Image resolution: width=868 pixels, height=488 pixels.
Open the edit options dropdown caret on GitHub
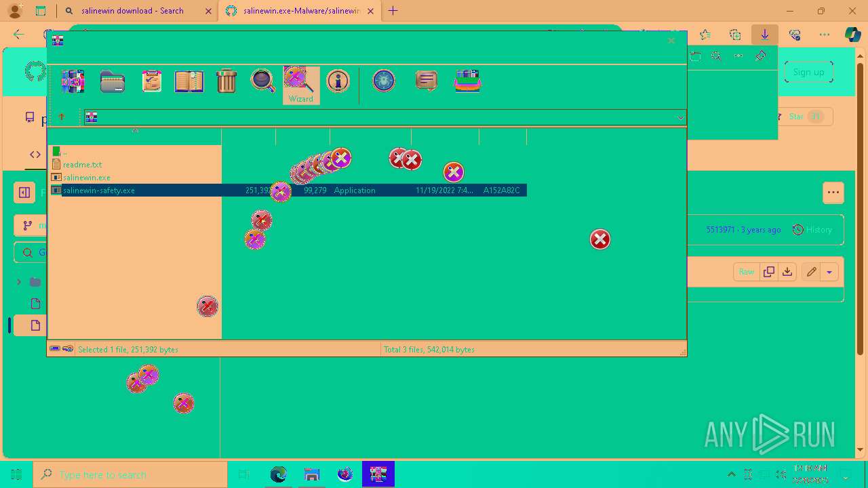point(829,272)
